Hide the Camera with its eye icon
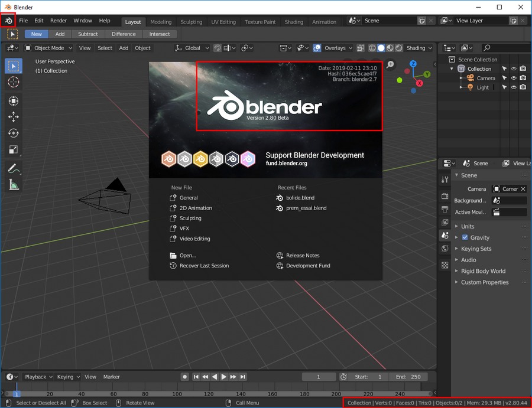 [514, 78]
